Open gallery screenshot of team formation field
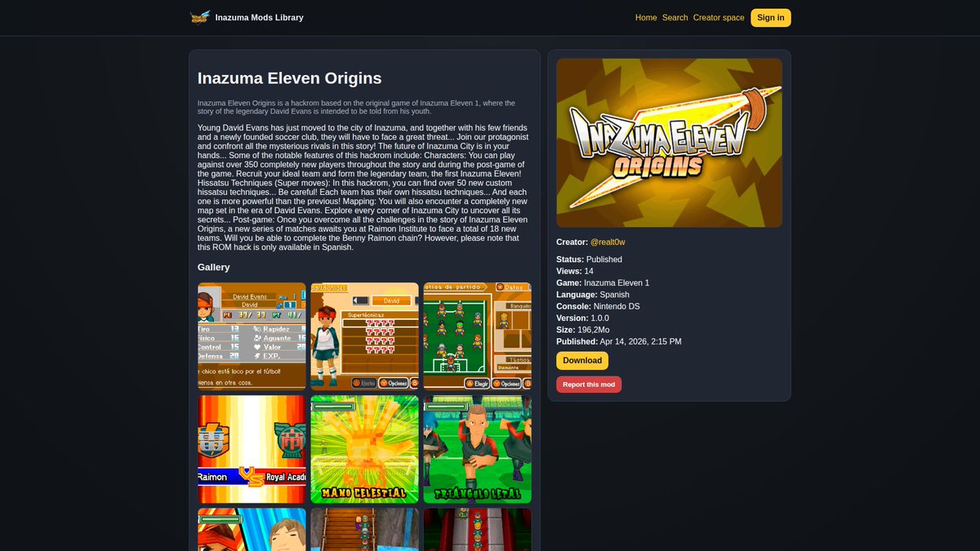This screenshot has width=980, height=551. (x=477, y=336)
